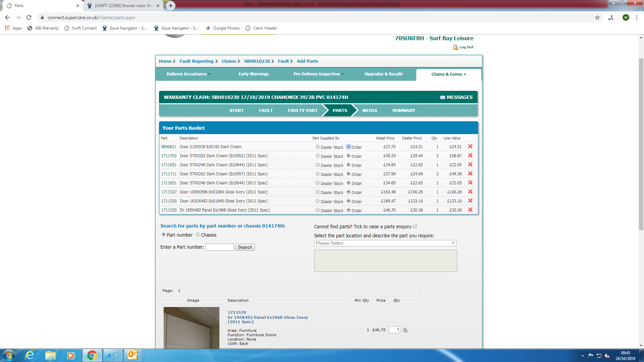Expand the Delivery Acceptance dropdown menu
Viewport: 644px width, 362px height.
click(x=188, y=74)
